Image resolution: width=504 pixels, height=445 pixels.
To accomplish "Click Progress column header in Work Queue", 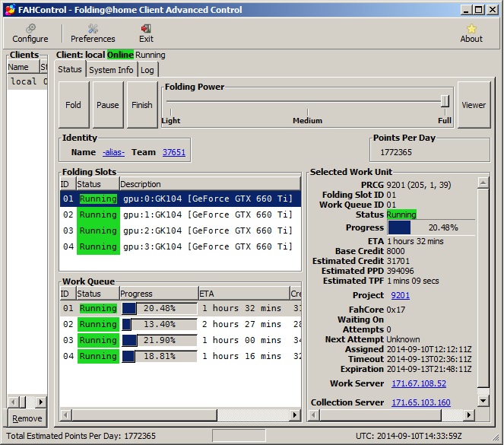I will 159,294.
